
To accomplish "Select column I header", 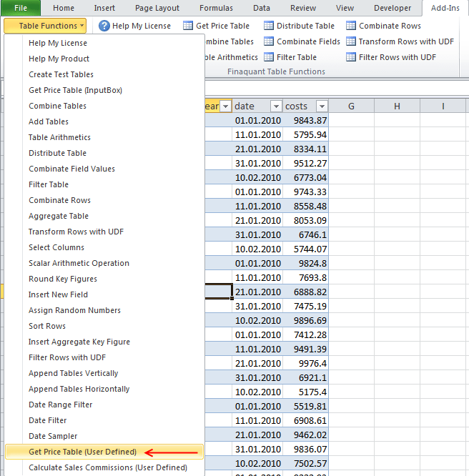I will point(443,106).
